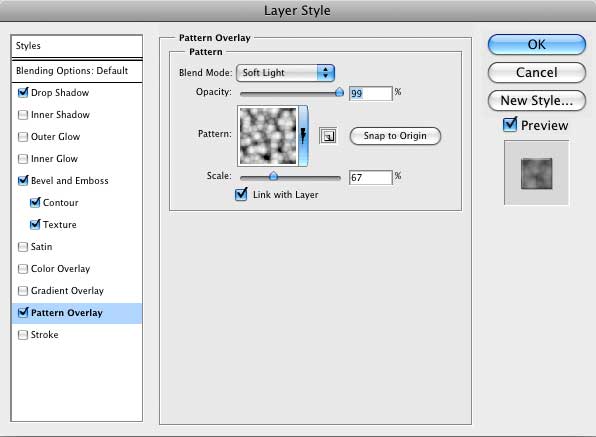Toggle the Link with Layer checkbox

pyautogui.click(x=241, y=194)
